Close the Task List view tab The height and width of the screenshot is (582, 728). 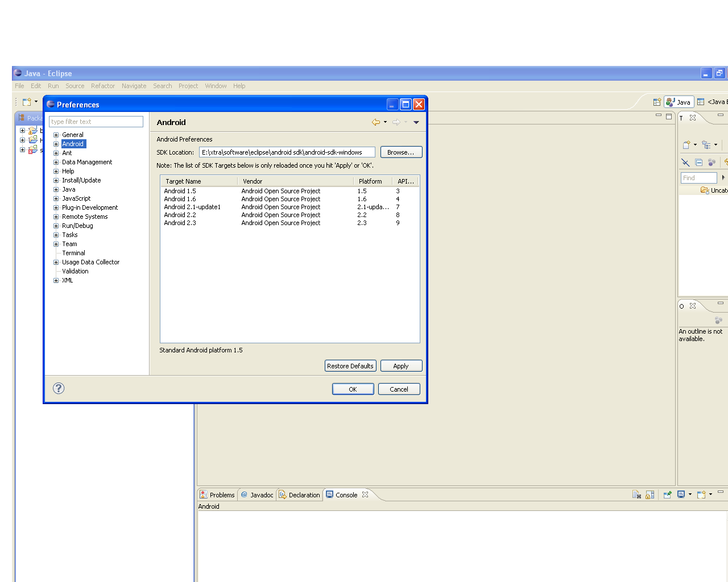tap(693, 118)
